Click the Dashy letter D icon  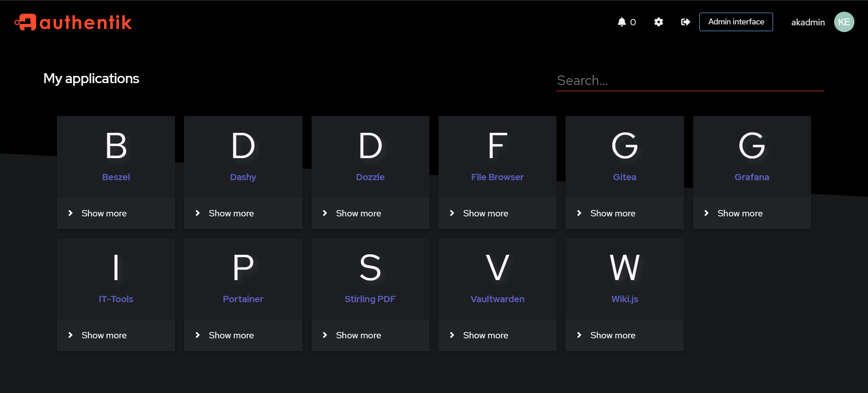[243, 146]
